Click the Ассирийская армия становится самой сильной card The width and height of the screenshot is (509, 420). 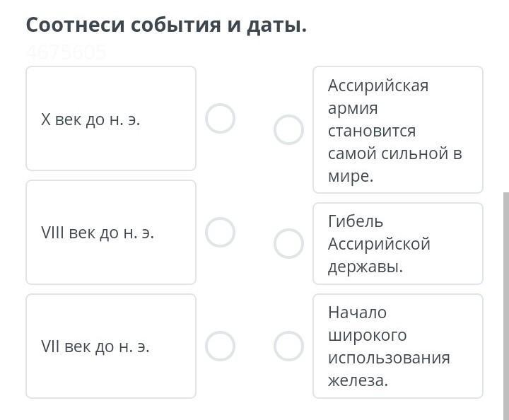pos(398,129)
